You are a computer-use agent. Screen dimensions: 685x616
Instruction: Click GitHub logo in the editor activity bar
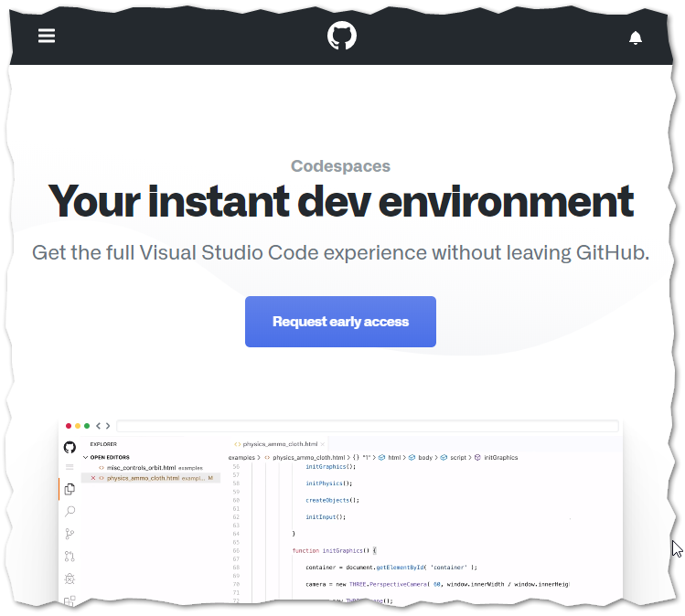[70, 448]
